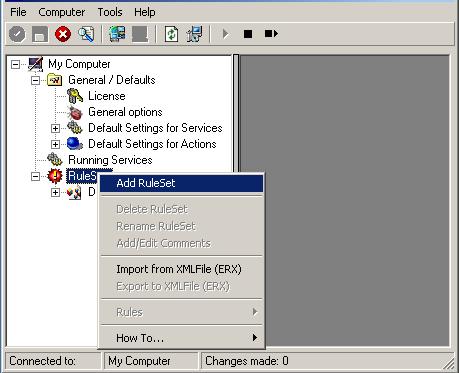Select Default Settings for Actions label

point(152,144)
